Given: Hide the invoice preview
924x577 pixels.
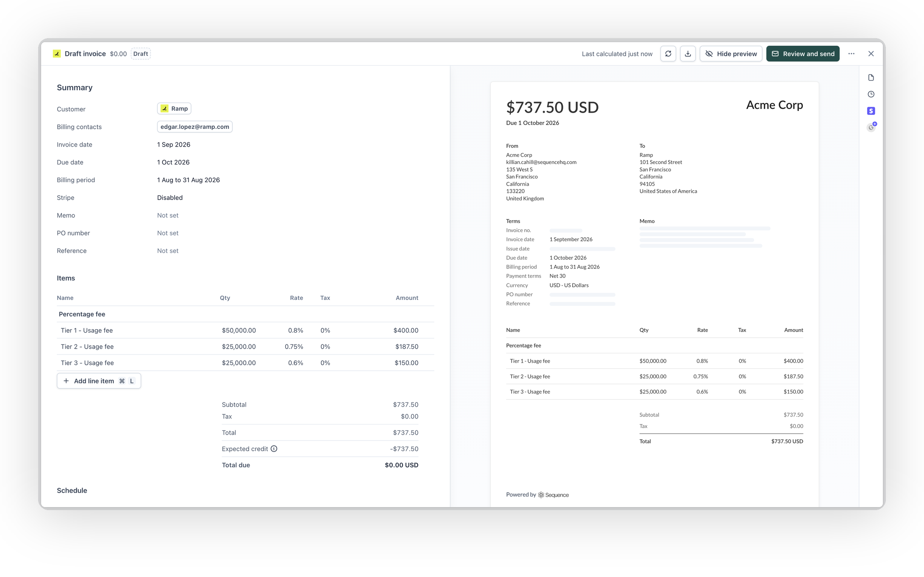Looking at the screenshot, I should 731,54.
